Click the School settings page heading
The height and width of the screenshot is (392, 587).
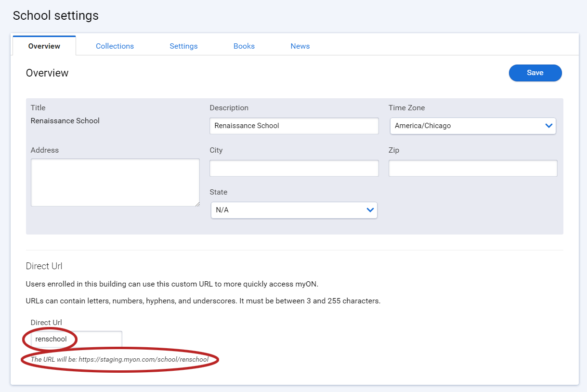pos(56,15)
